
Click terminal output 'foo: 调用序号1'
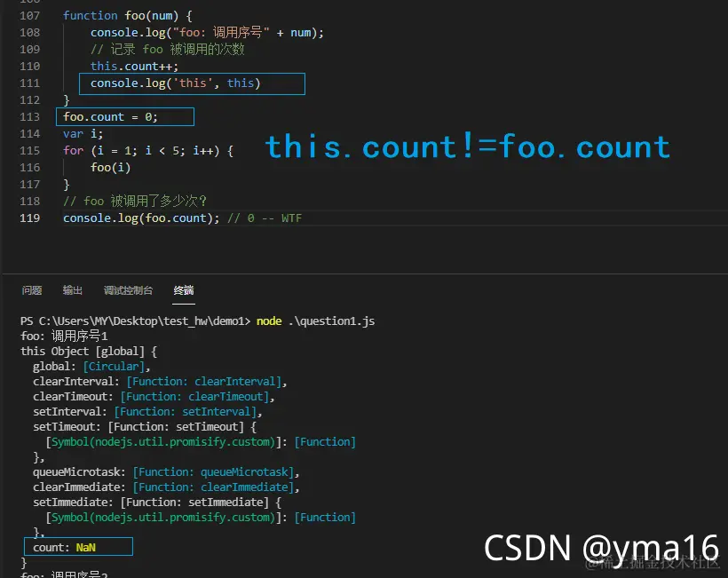click(64, 337)
